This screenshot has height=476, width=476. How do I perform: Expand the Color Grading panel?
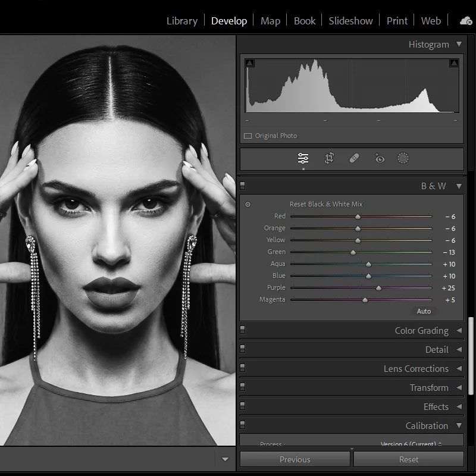459,330
